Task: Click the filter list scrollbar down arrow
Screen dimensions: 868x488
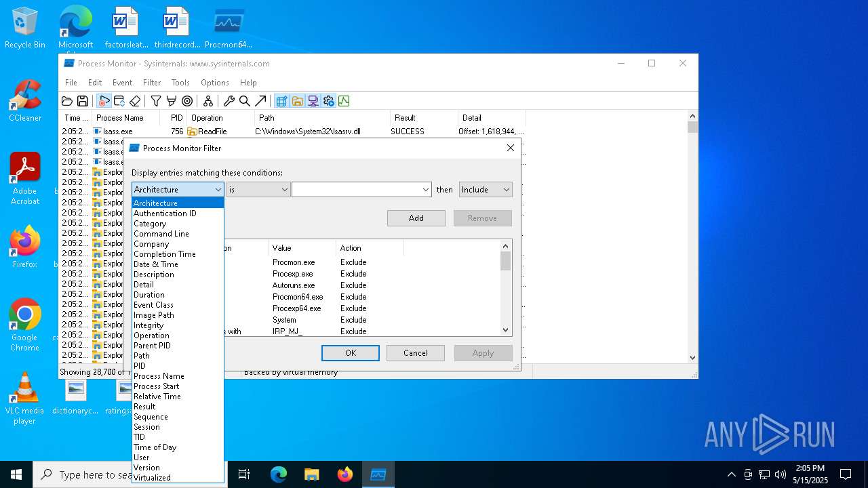Action: click(505, 330)
